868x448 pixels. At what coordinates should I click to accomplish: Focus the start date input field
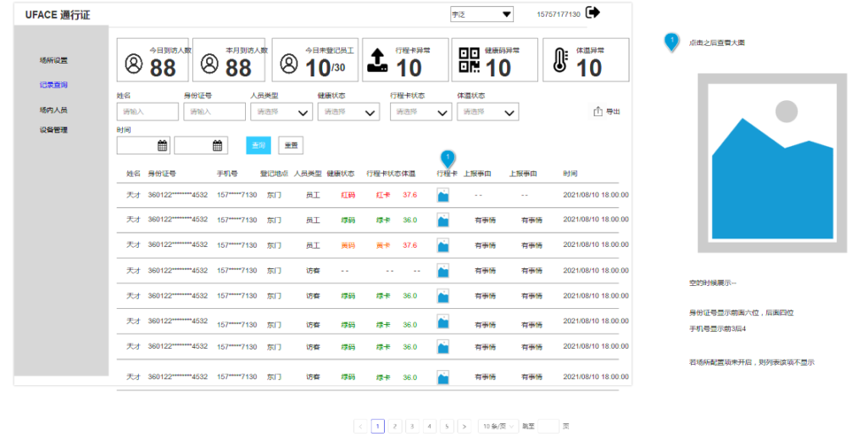143,145
